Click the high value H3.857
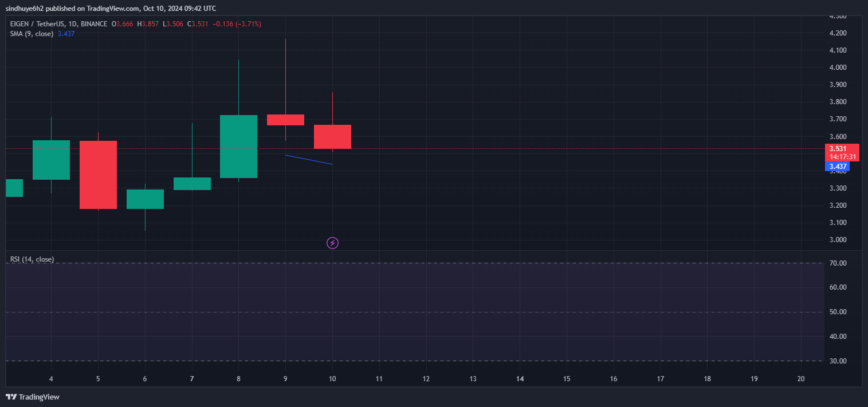This screenshot has height=407, width=868. [148, 24]
